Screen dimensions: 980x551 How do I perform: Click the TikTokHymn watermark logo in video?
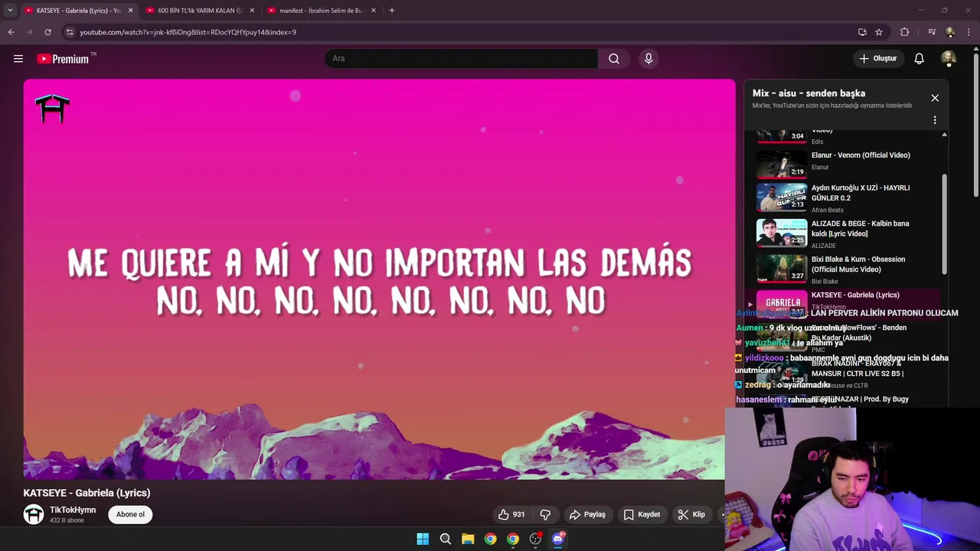(x=53, y=109)
